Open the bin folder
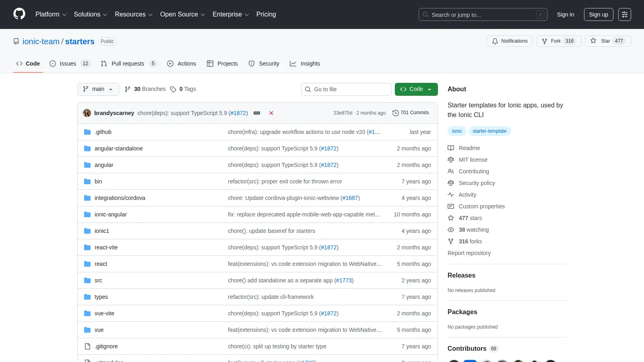The image size is (644, 362). coord(98,181)
